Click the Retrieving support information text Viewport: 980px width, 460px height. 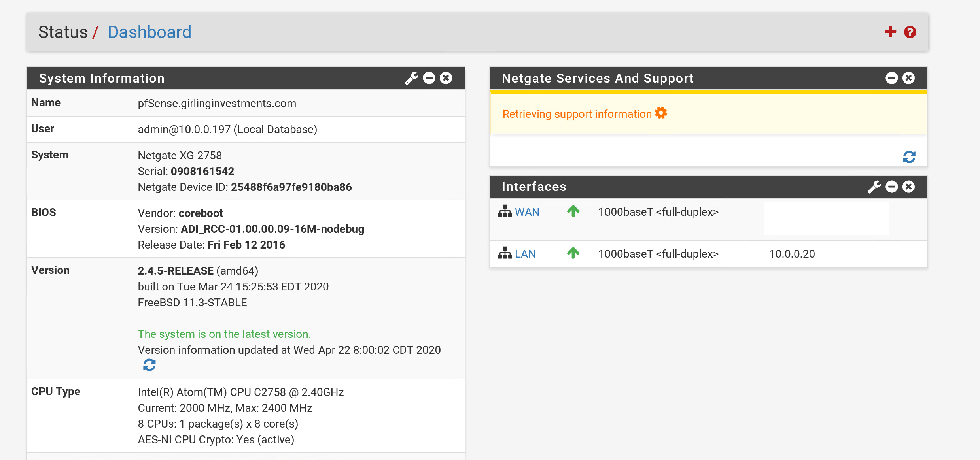[x=577, y=114]
